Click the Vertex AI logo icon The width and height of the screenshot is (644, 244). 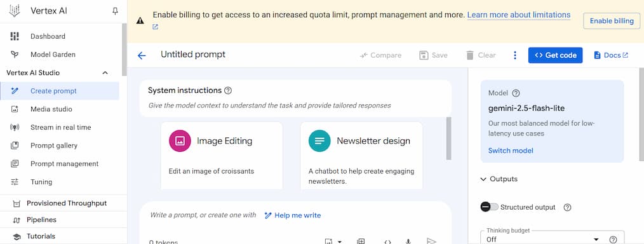[15, 11]
